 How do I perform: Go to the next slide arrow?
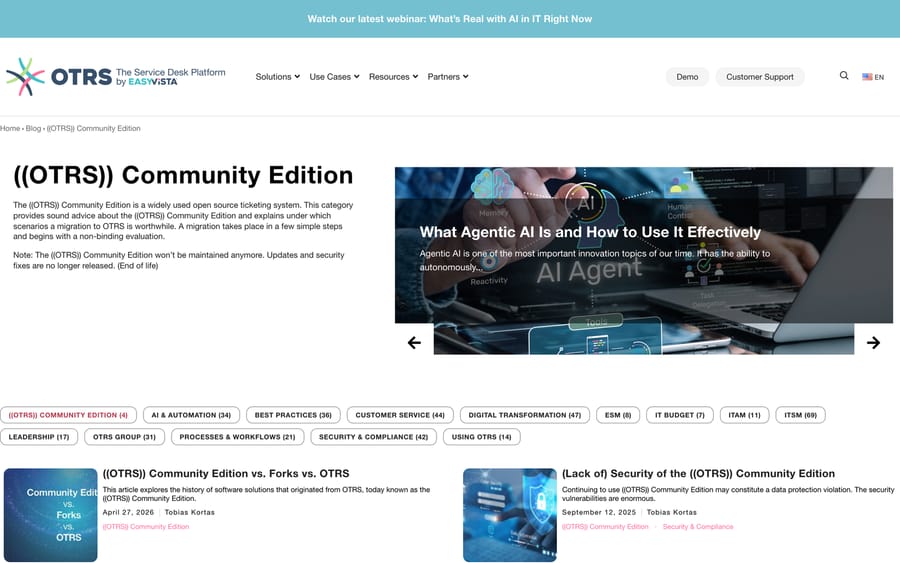coord(873,343)
